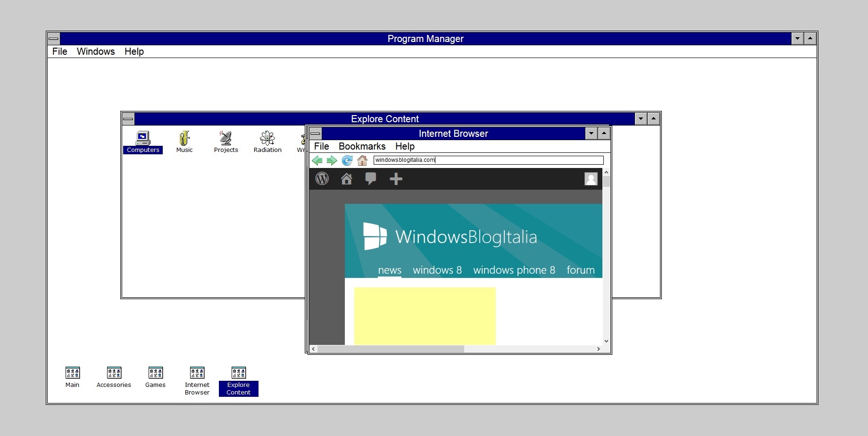Image resolution: width=868 pixels, height=436 pixels.
Task: Open Explore Content control menu box
Action: click(x=128, y=119)
